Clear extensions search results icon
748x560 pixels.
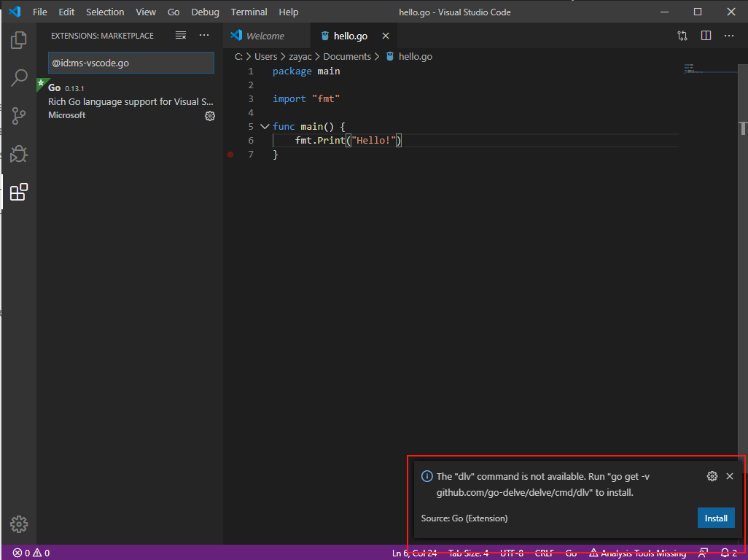coord(181,35)
